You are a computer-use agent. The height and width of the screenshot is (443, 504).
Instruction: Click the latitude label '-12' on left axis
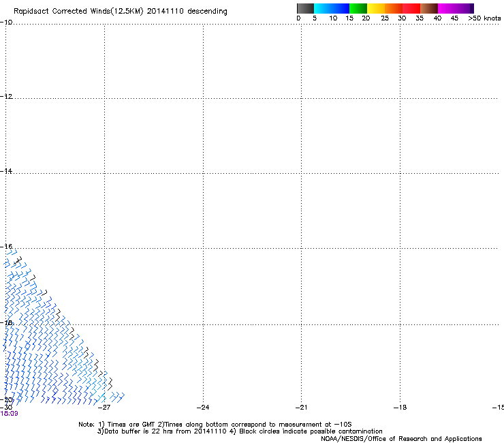[x=6, y=97]
